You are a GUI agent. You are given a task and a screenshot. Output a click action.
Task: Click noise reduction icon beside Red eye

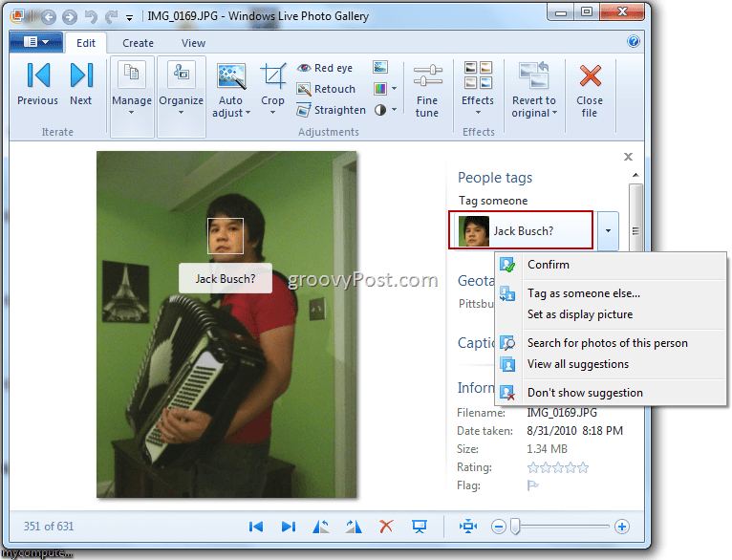(x=380, y=67)
